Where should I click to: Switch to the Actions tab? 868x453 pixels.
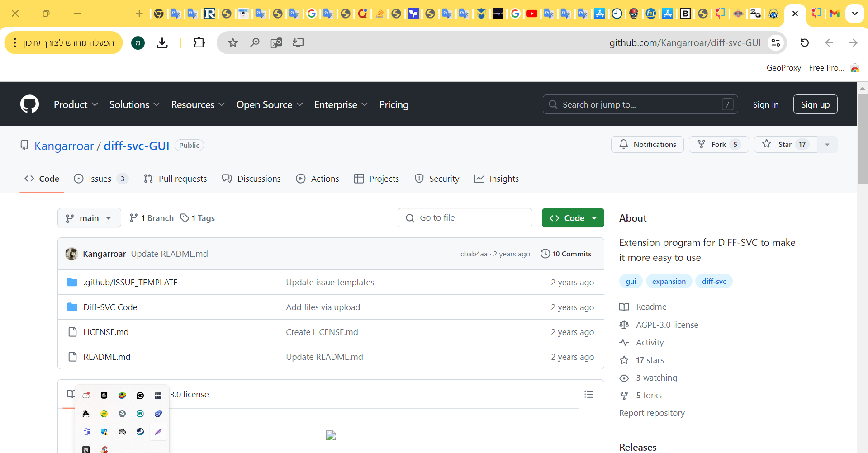pos(317,179)
